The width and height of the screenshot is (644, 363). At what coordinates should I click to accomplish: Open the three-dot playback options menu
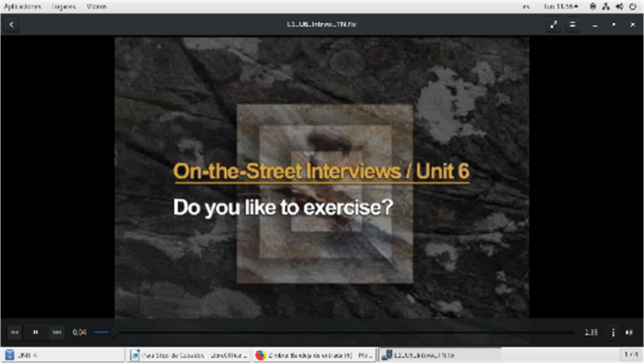click(613, 332)
